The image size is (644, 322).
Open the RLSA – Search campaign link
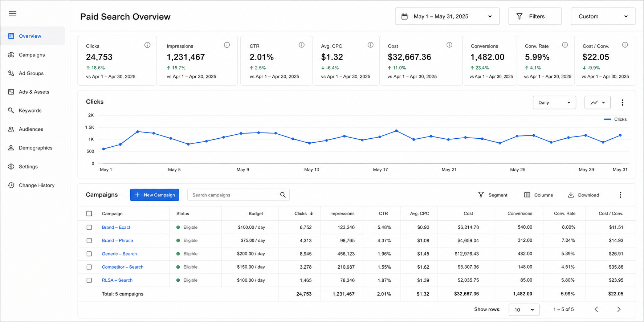[x=117, y=280]
